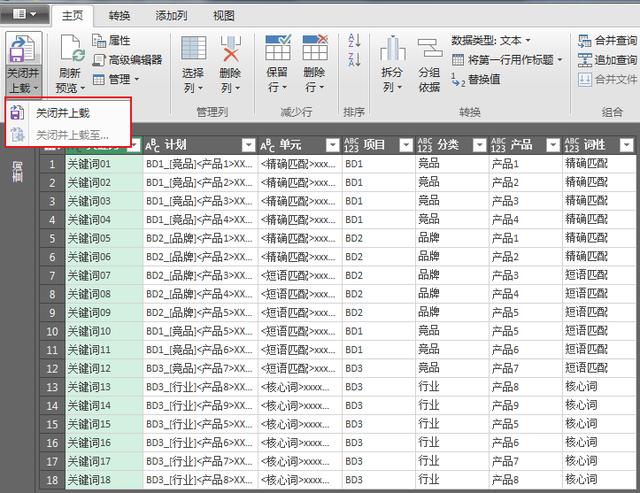Select the 单元 cell in row 13
Screen dimensions: 640x493
click(300, 387)
